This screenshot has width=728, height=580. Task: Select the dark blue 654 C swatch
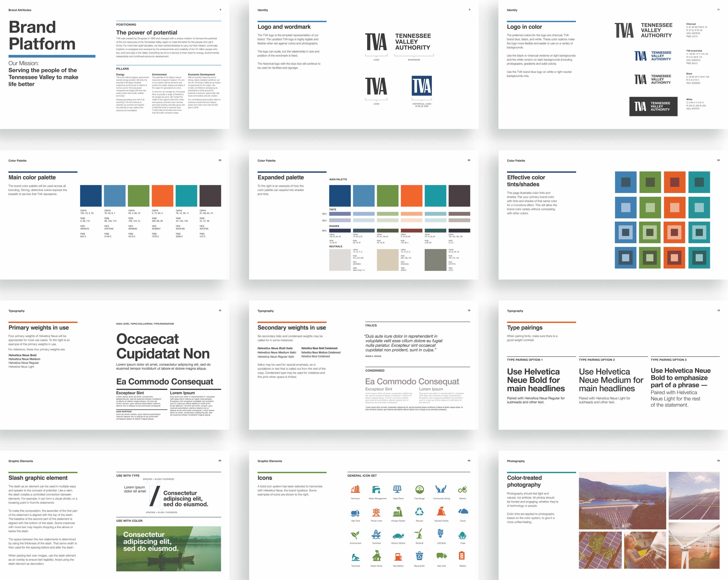coord(91,196)
